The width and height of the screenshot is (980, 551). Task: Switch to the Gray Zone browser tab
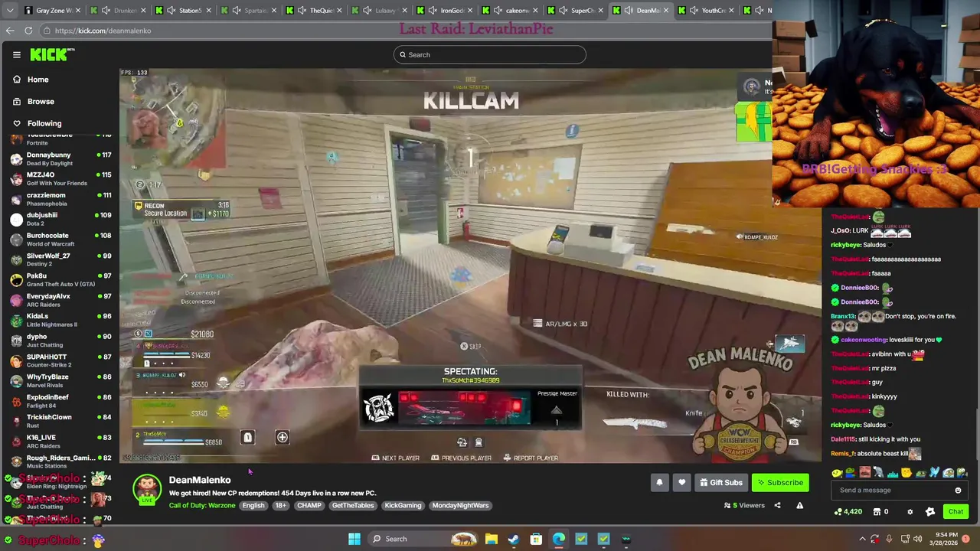(54, 10)
